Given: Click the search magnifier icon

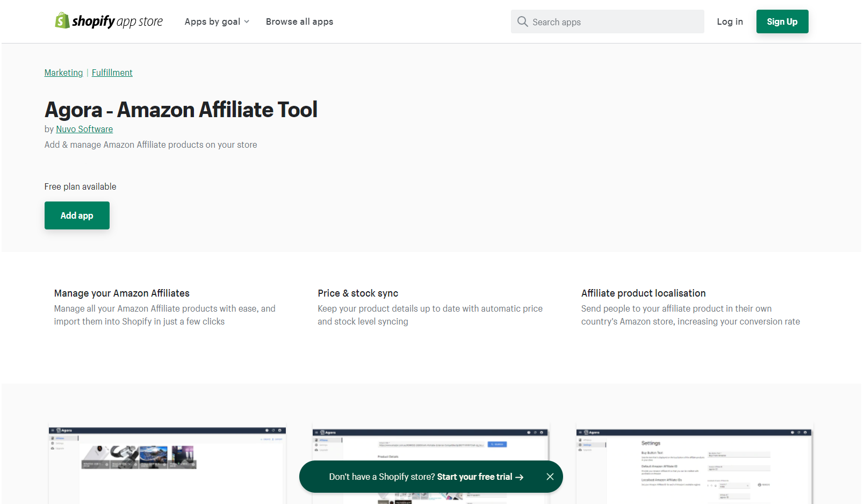Looking at the screenshot, I should [522, 21].
